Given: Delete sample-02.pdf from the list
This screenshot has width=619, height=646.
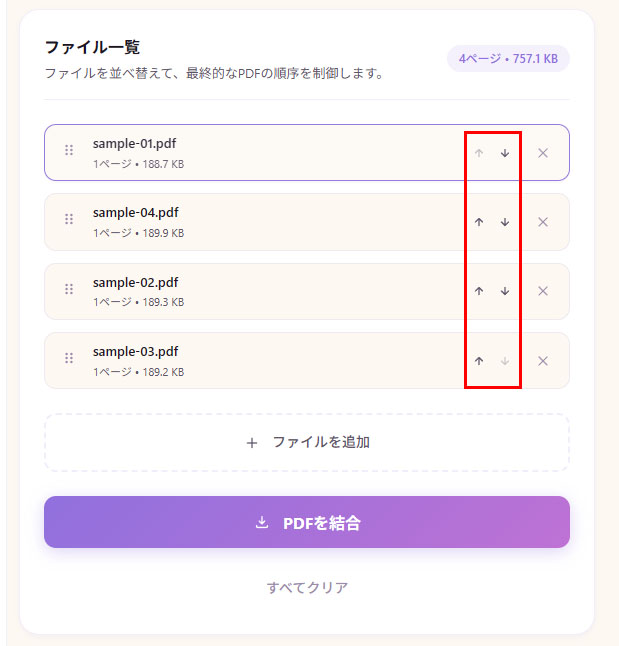Looking at the screenshot, I should [543, 291].
